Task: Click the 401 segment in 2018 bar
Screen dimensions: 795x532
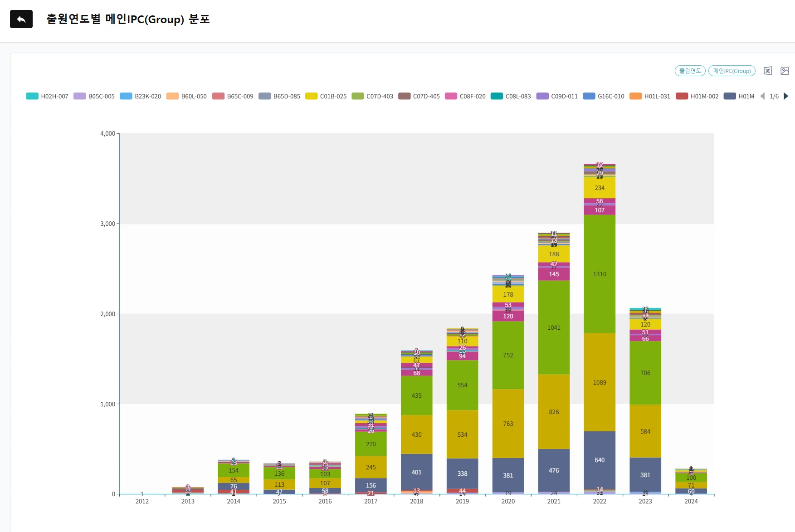Action: (x=416, y=472)
